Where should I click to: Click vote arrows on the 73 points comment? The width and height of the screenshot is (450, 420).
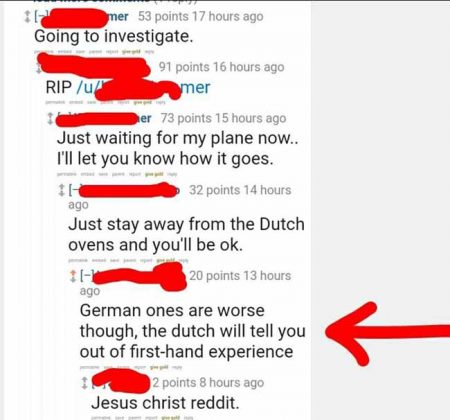pyautogui.click(x=50, y=118)
